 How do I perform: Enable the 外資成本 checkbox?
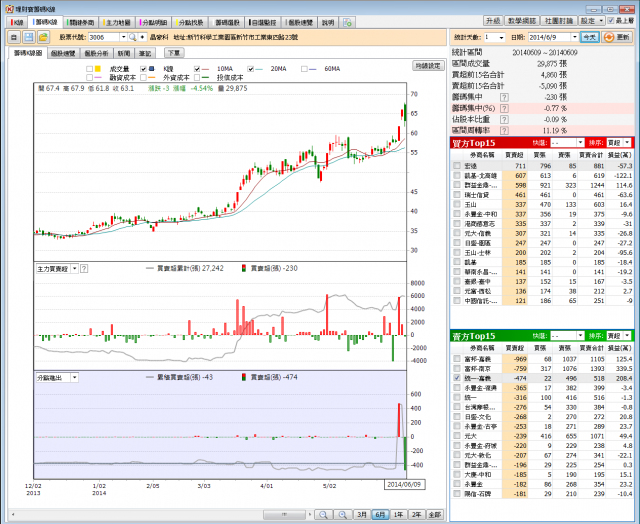143,77
